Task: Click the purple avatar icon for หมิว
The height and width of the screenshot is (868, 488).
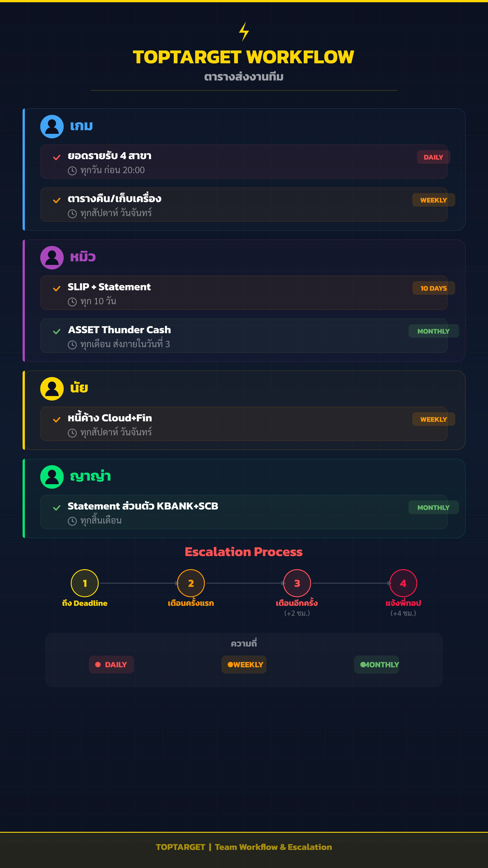Action: (x=52, y=257)
